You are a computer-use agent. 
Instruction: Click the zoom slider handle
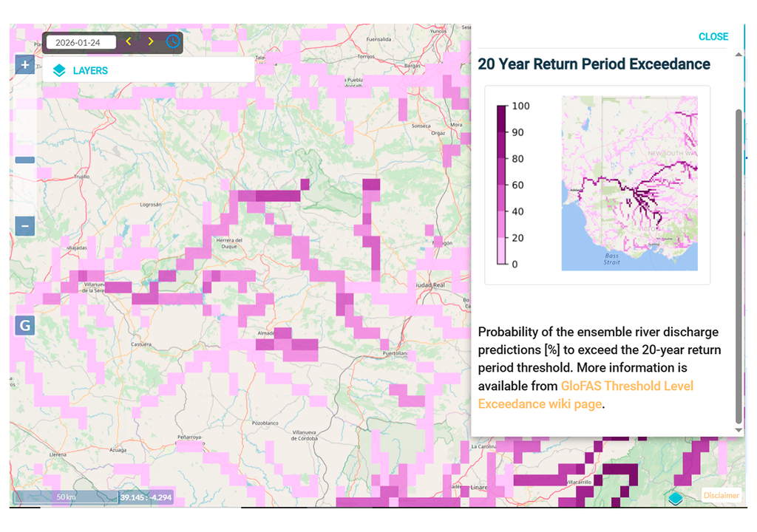(25, 160)
